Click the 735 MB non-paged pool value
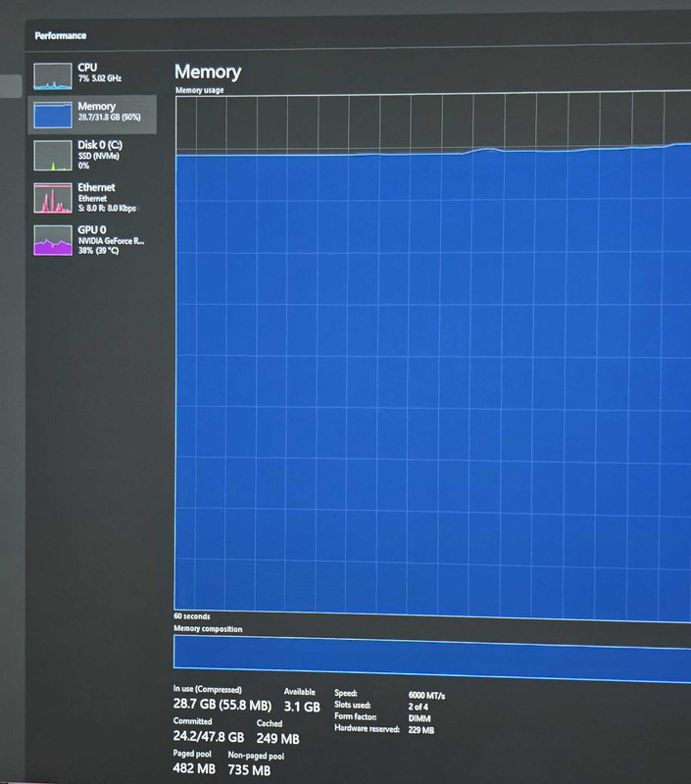 coord(249,770)
